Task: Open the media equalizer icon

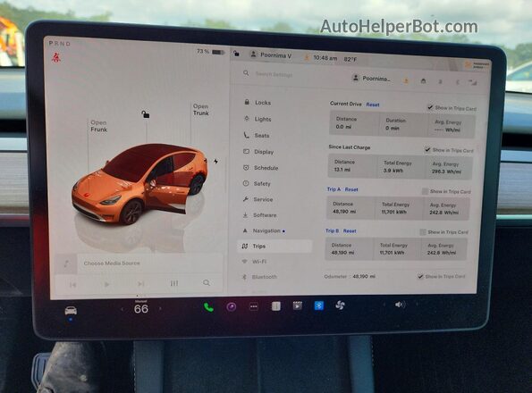Action: click(174, 283)
